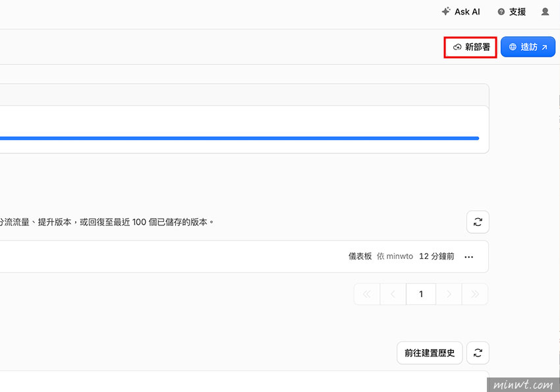
Task: Click the blue deployment progress bar
Action: pos(239,138)
